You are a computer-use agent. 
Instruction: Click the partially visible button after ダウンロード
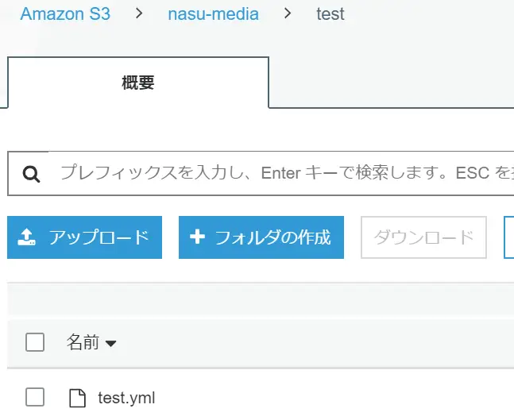(x=508, y=237)
